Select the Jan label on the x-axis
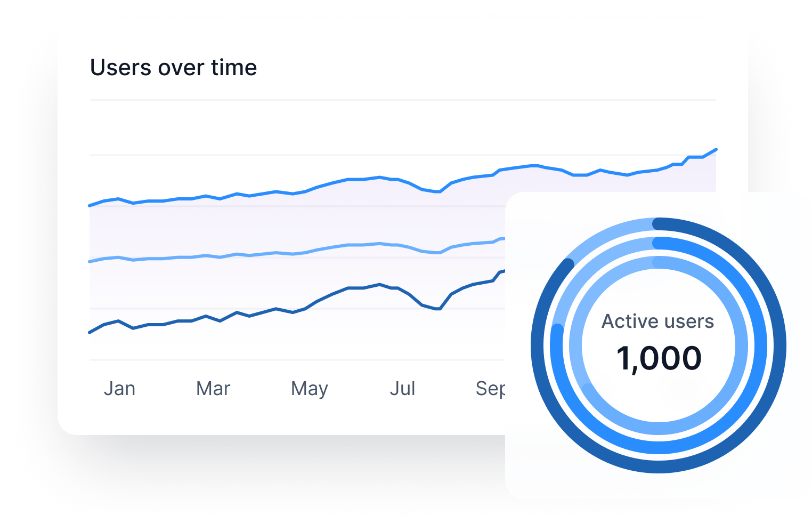 (119, 389)
